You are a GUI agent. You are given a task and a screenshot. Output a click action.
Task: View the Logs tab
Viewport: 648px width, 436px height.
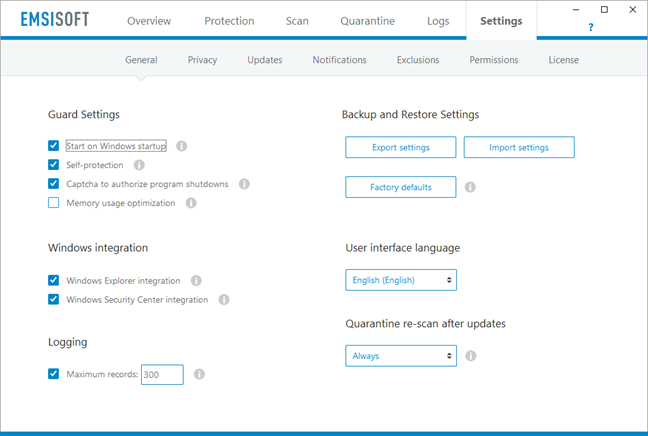click(438, 21)
